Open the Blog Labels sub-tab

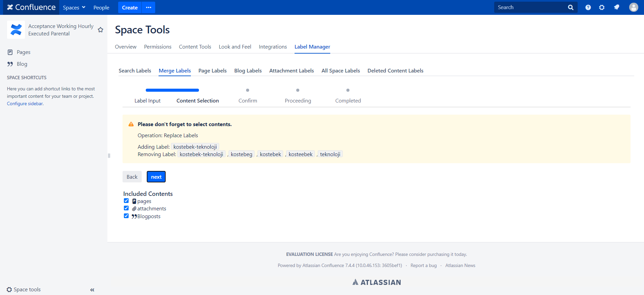click(x=248, y=71)
